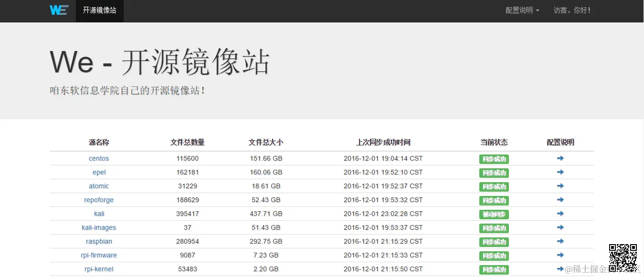This screenshot has height=277, width=644.
Task: Click size 18.61 GB for atomic
Action: [266, 186]
